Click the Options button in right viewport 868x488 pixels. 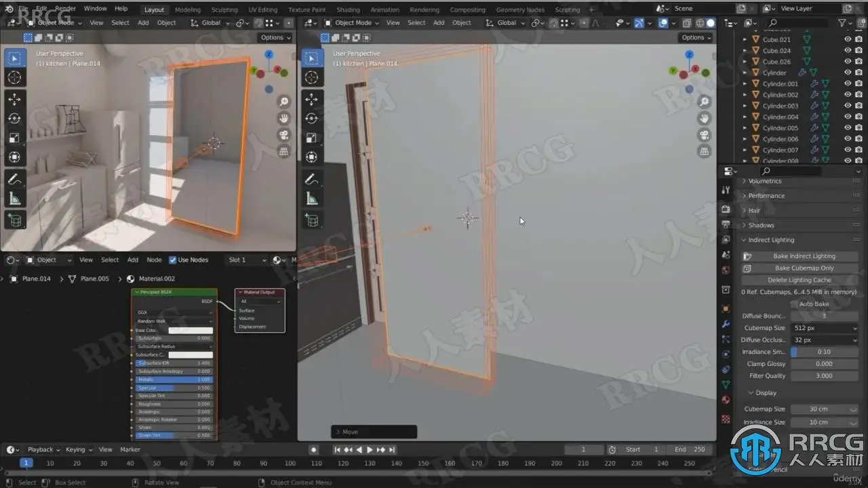(x=696, y=38)
